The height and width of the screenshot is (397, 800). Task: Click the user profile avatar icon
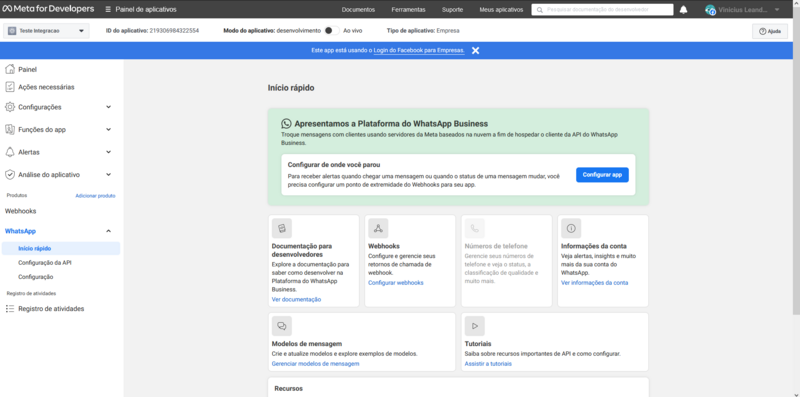coord(710,10)
